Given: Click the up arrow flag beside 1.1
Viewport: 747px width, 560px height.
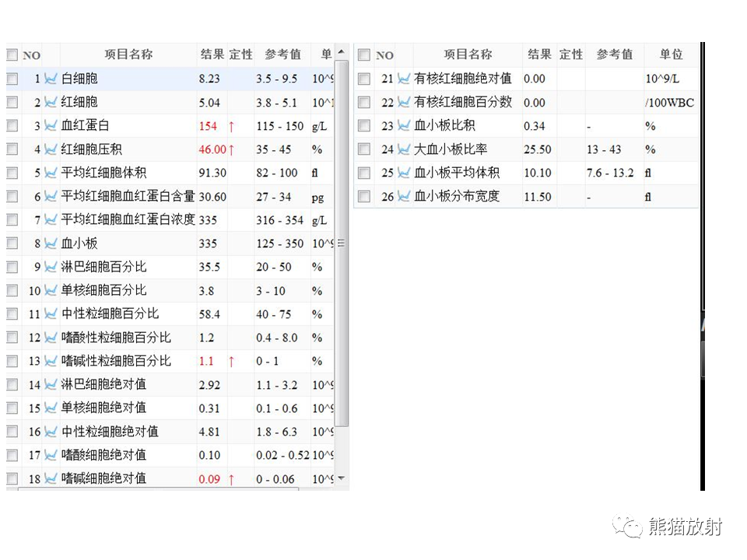Looking at the screenshot, I should (x=231, y=362).
